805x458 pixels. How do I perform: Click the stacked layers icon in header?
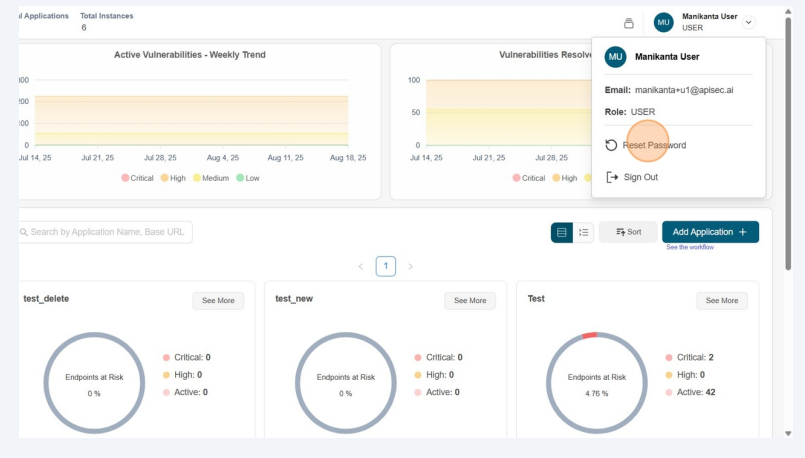[x=629, y=23]
